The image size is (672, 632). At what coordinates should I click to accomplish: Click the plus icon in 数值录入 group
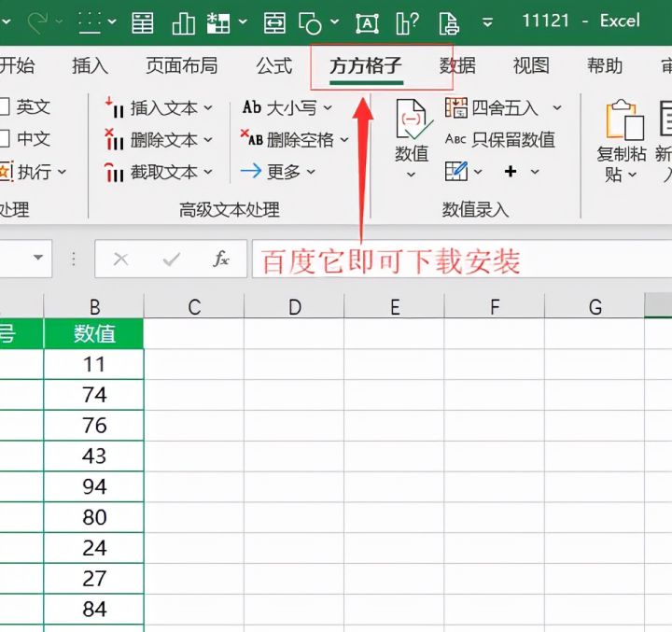[x=511, y=172]
